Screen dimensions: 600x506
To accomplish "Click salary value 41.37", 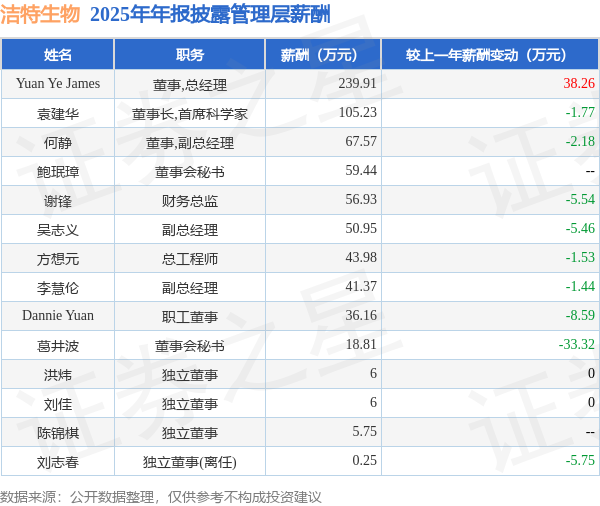I will tap(361, 287).
